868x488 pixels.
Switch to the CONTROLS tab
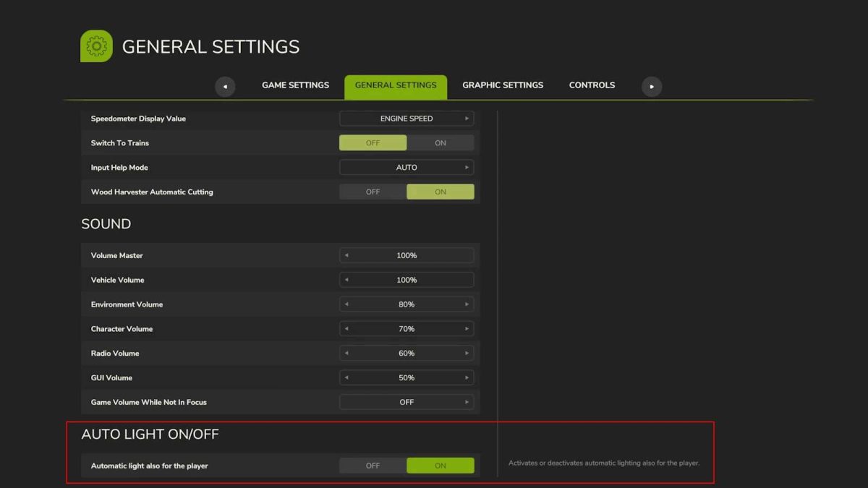592,85
